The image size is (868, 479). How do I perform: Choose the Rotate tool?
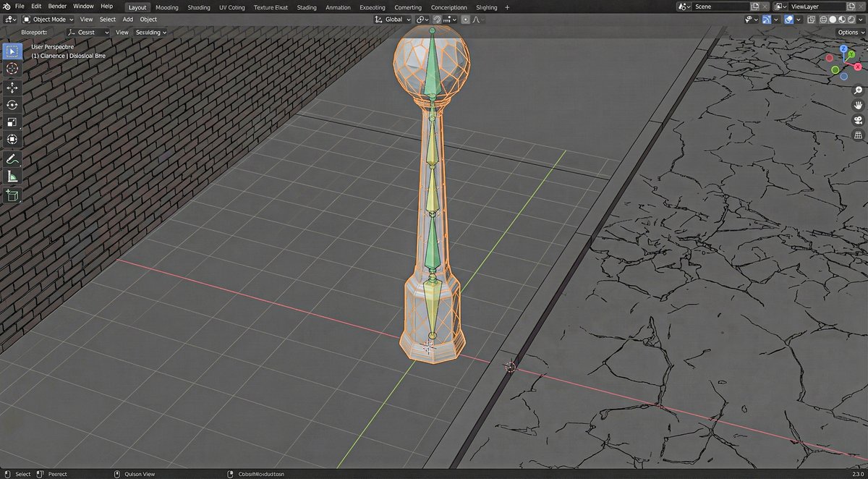12,105
